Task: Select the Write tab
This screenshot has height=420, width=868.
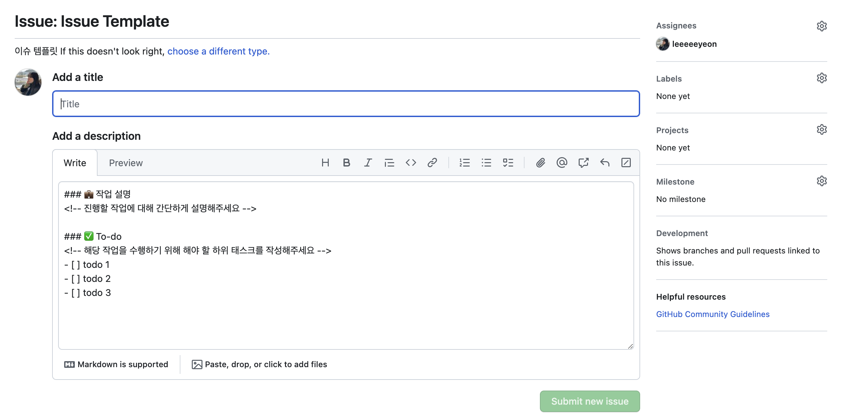Action: pos(75,163)
